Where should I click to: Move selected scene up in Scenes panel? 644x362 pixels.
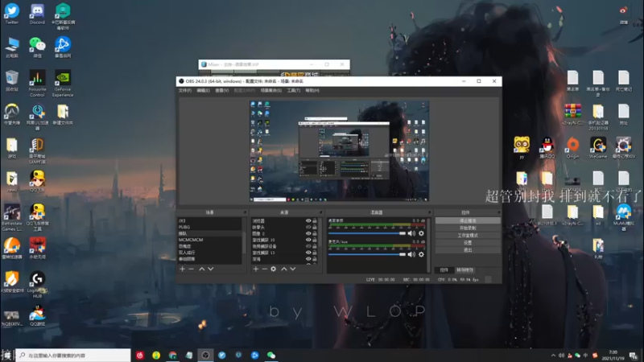(202, 269)
